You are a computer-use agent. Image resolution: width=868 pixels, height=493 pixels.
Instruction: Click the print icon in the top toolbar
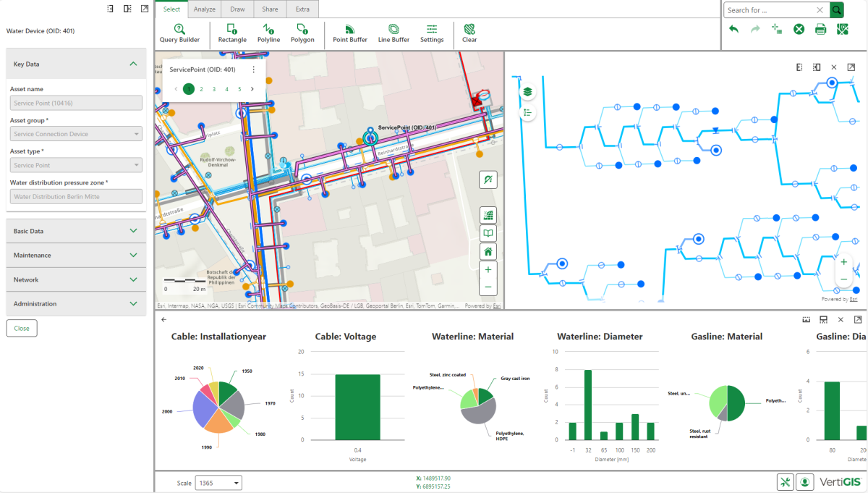pos(820,29)
